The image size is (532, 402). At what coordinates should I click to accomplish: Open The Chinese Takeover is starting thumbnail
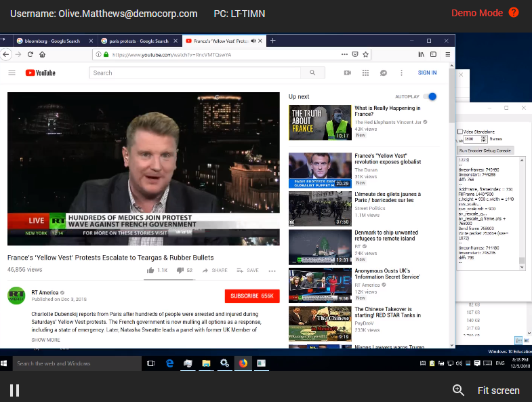(x=320, y=324)
